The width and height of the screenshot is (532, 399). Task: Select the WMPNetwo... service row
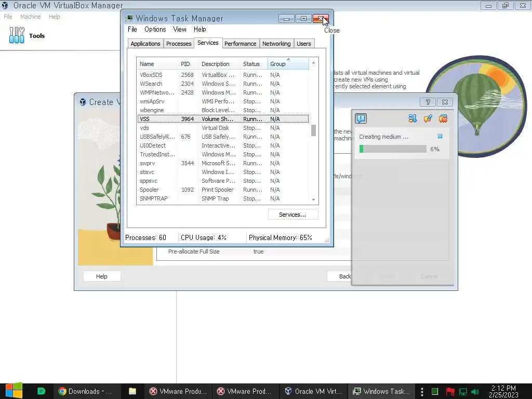point(223,92)
